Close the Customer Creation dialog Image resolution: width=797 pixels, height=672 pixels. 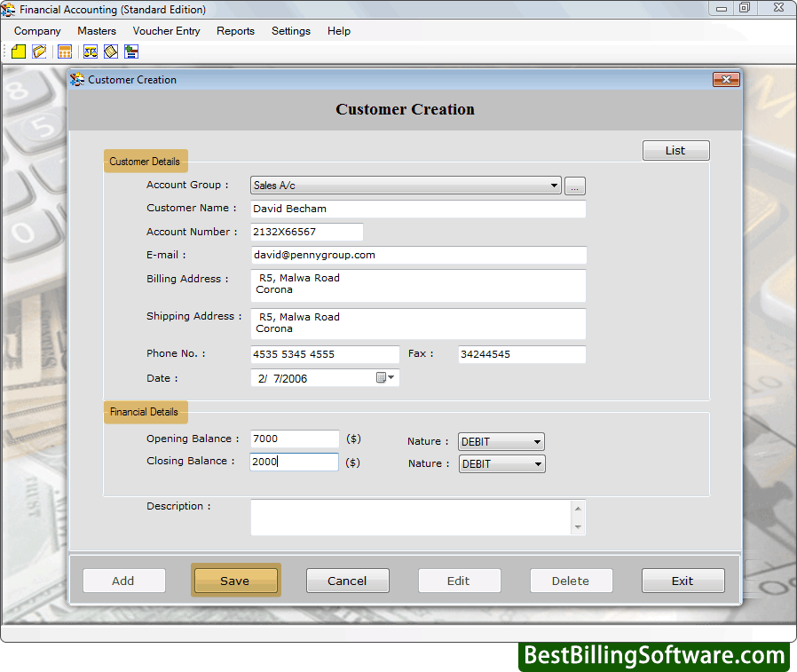click(x=726, y=79)
